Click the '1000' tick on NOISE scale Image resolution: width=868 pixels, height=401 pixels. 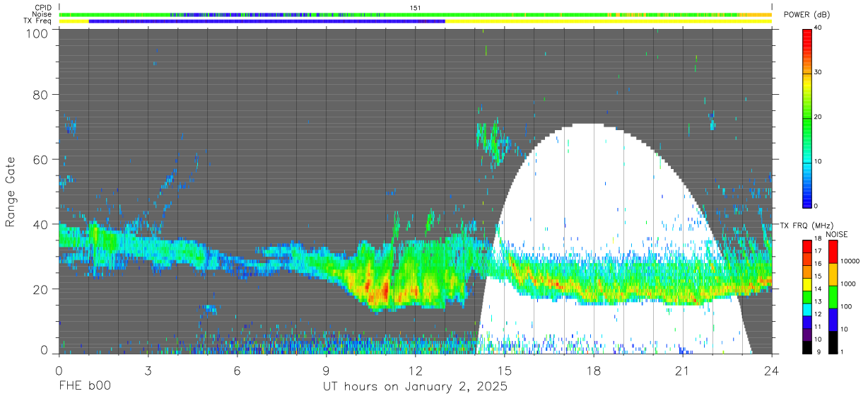848,284
